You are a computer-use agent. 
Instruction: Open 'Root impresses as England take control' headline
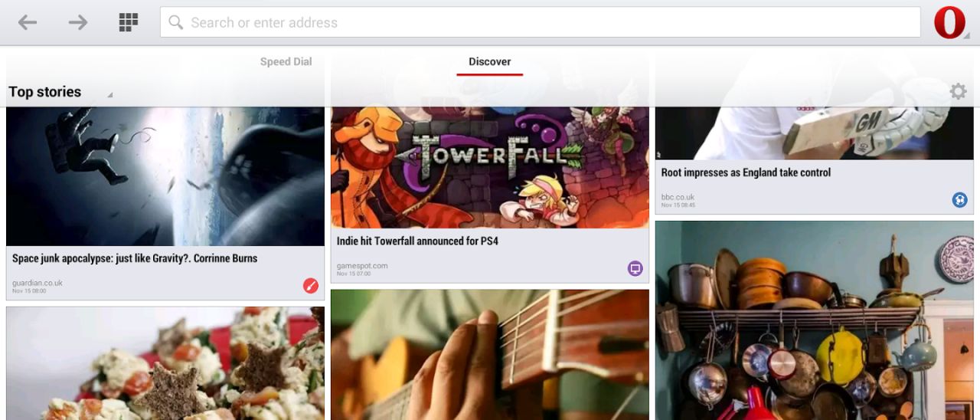click(x=746, y=172)
